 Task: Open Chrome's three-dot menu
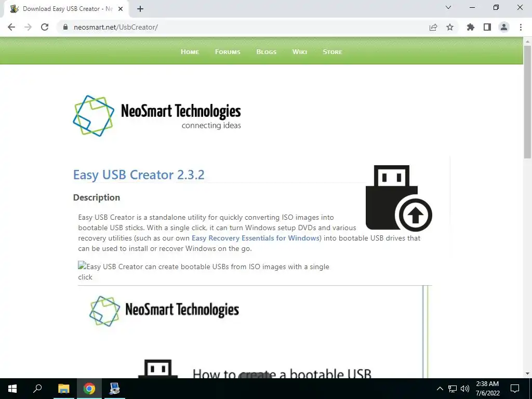521,27
